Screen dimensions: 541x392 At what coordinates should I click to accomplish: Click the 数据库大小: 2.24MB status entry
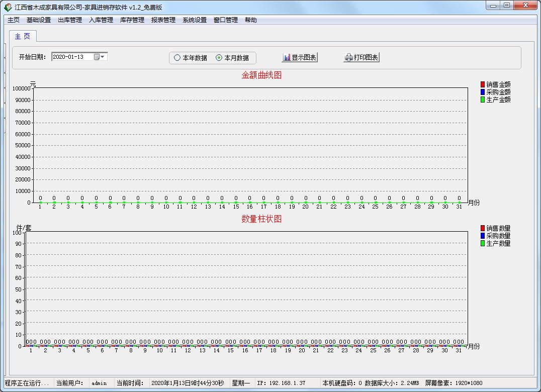392,383
